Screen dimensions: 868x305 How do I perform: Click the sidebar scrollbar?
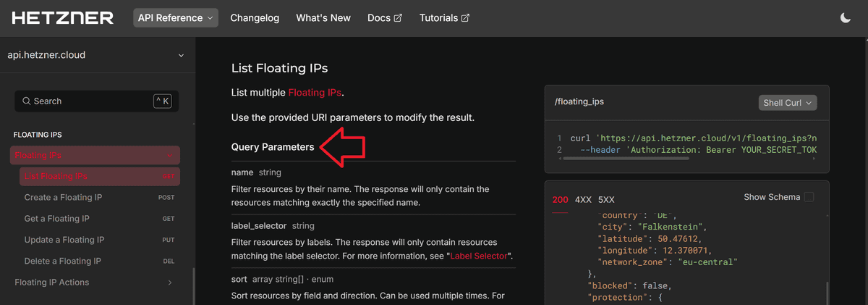(x=193, y=286)
